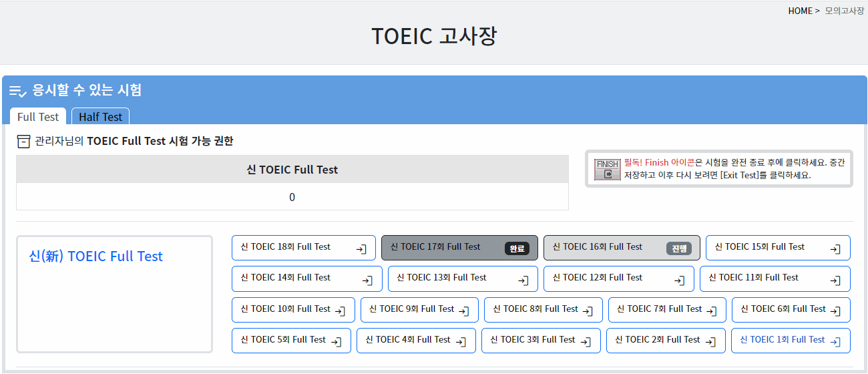The image size is (868, 374).
Task: Click enter icon on 10회 Full Test
Action: [x=340, y=311]
